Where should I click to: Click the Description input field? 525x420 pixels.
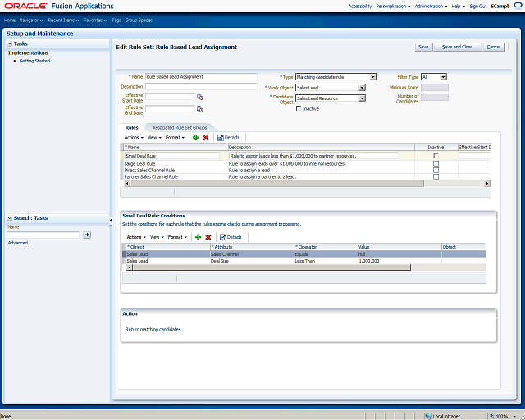(201, 86)
